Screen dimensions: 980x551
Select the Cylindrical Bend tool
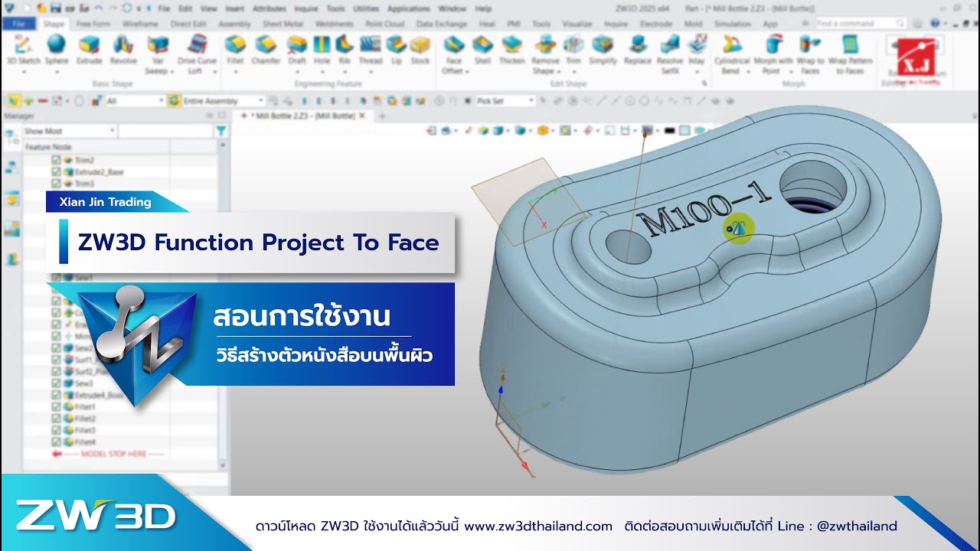[x=731, y=54]
